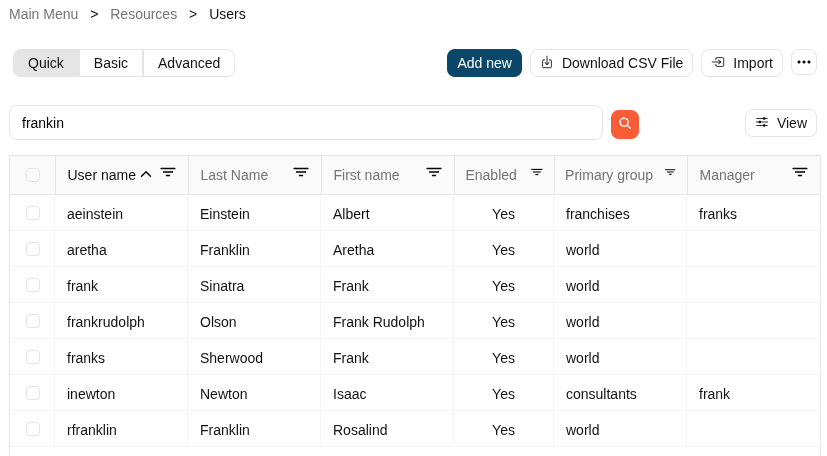Toggle the select-all header checkbox
The height and width of the screenshot is (456, 827).
coord(33,175)
